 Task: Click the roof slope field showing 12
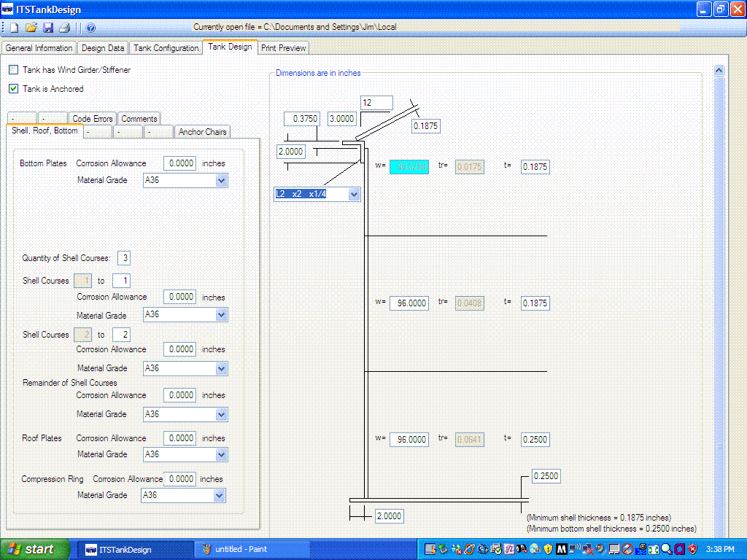coord(377,103)
